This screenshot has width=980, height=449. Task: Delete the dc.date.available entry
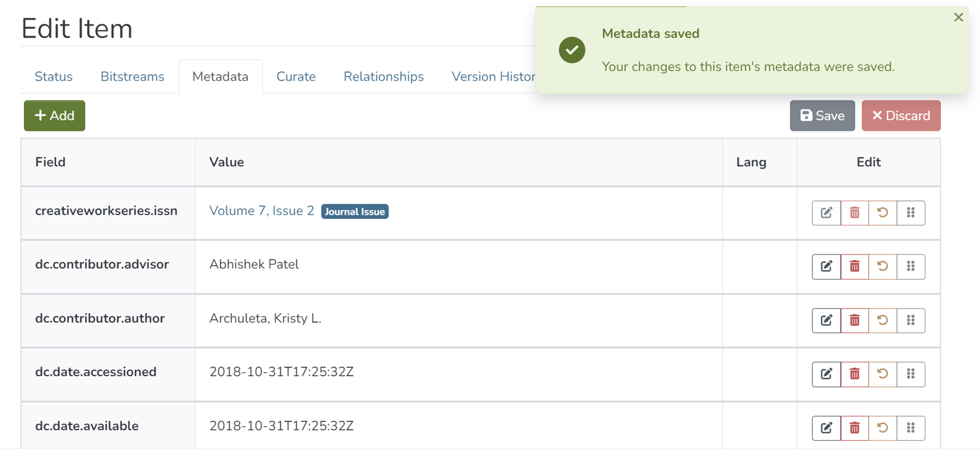click(854, 428)
